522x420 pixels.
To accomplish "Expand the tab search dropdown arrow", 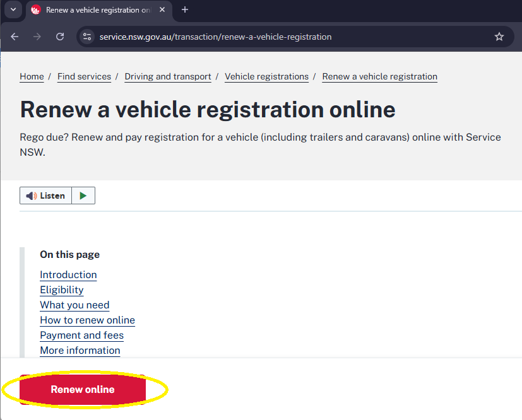I will 12,9.
